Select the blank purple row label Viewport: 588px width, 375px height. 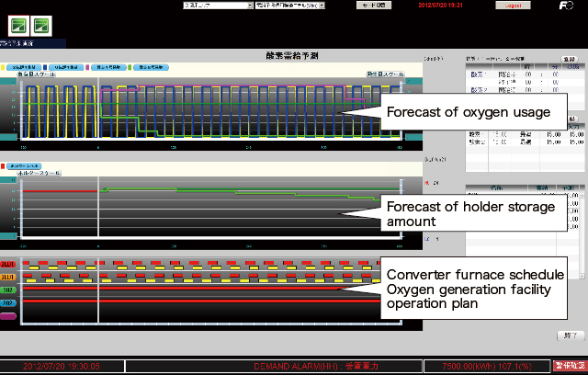8,316
